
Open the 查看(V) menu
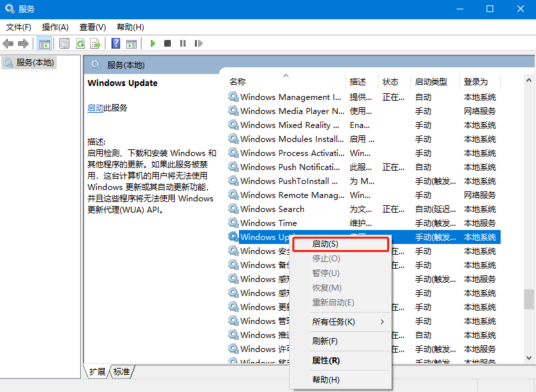coord(93,27)
